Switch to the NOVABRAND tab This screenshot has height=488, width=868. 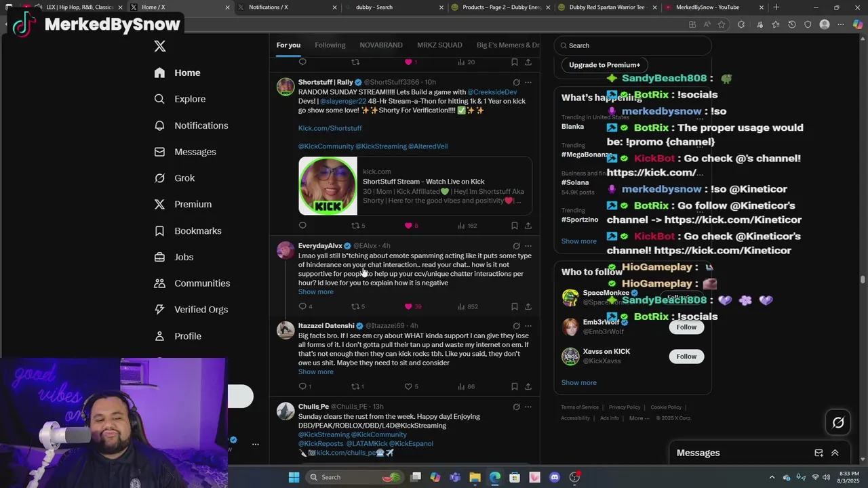[x=381, y=45]
